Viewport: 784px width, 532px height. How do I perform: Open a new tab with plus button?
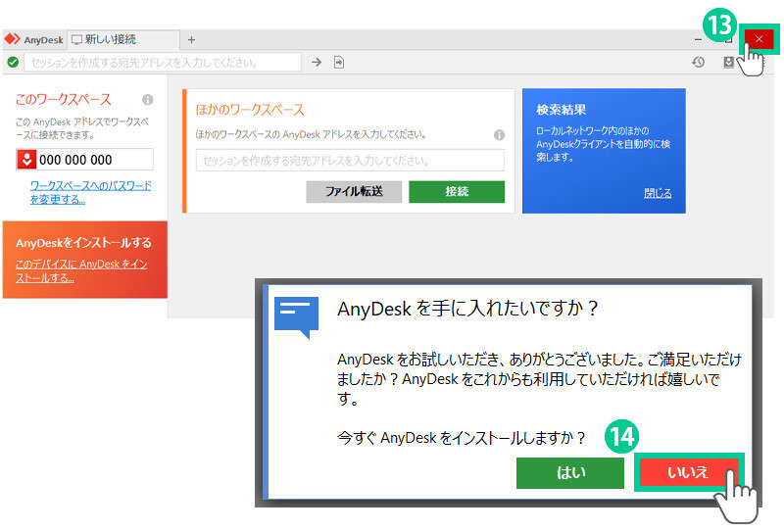point(191,39)
